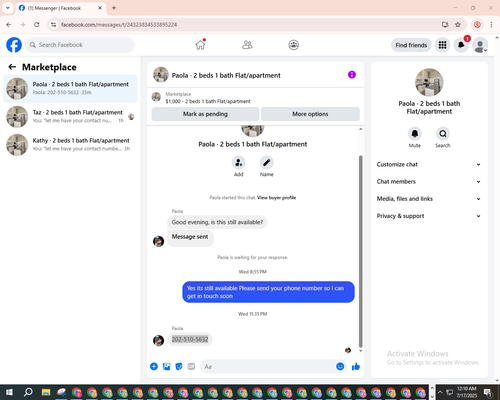Open more actions plus icon in composer

point(154,367)
